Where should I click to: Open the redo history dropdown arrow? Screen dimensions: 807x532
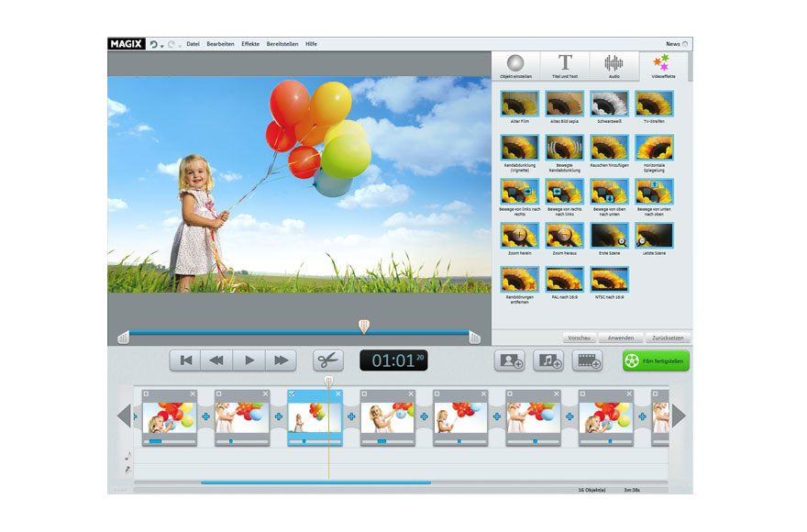(180, 47)
